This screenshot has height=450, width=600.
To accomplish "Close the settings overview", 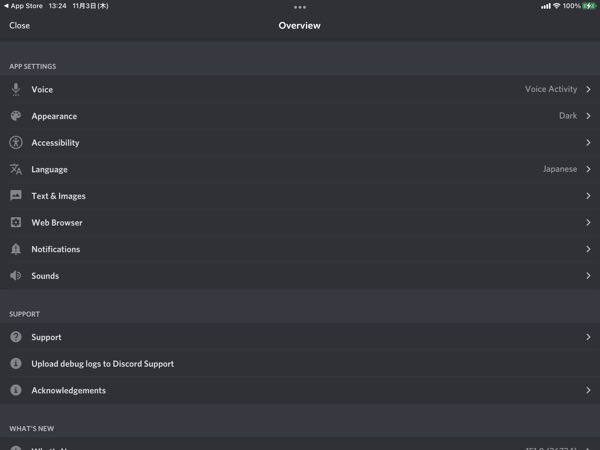I will (x=20, y=26).
